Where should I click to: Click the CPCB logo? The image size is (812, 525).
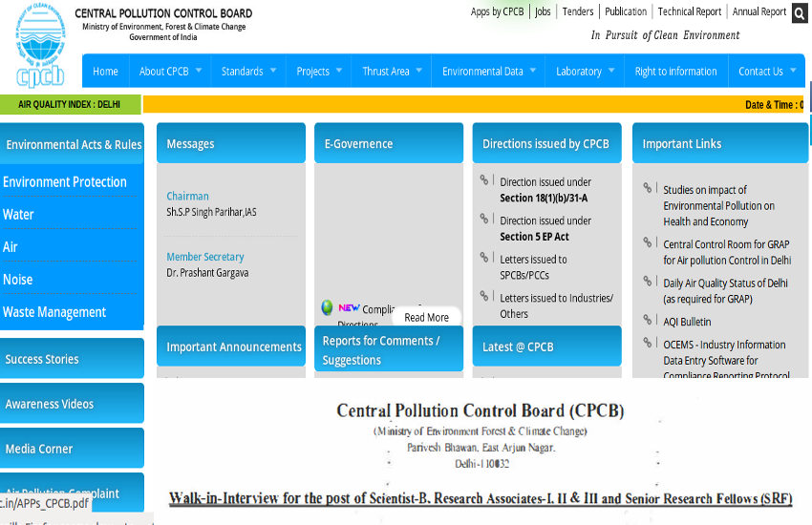click(40, 46)
